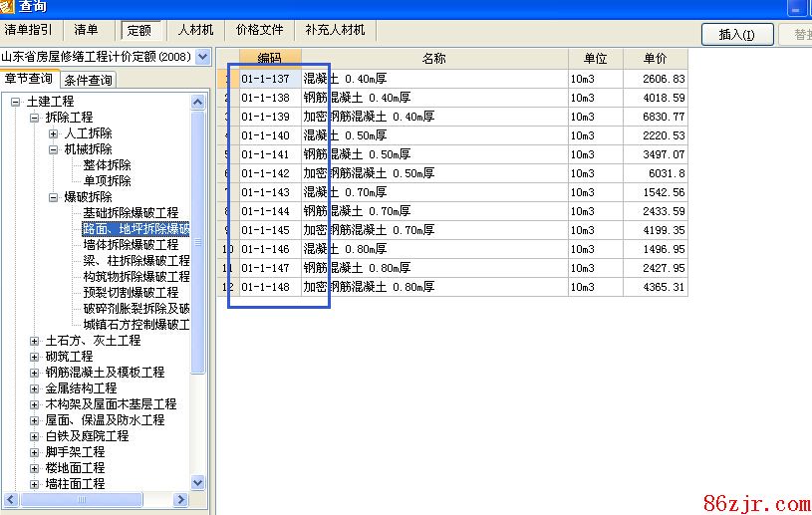The image size is (812, 515).
Task: Click the 编码 column header
Action: click(x=269, y=59)
